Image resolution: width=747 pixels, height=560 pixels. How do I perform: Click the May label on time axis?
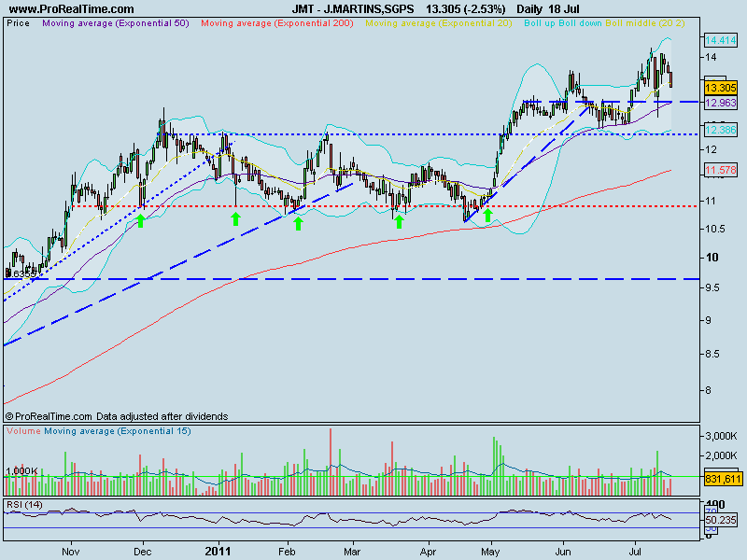tap(490, 552)
